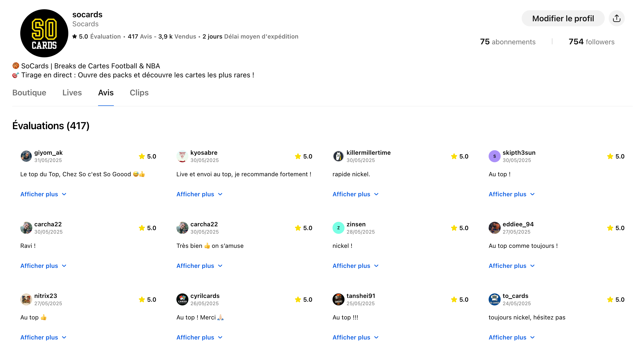This screenshot has height=353, width=644.
Task: Click the profile rating star in header
Action: click(x=75, y=37)
